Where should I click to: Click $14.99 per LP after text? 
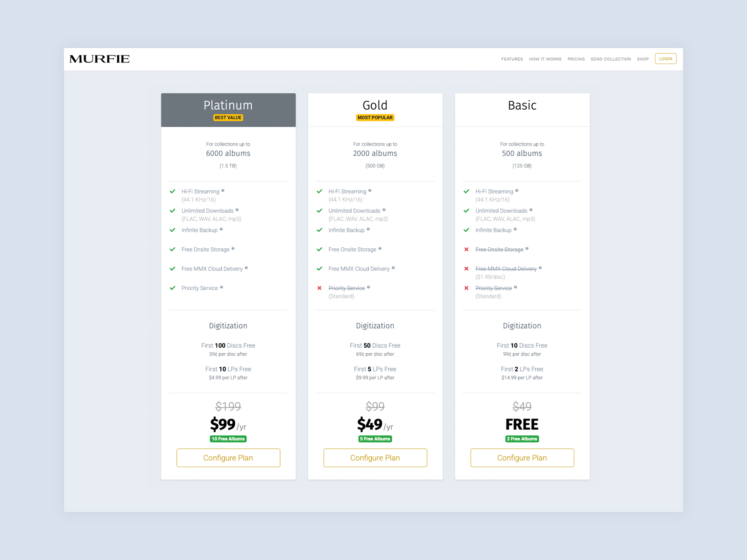[x=522, y=378]
